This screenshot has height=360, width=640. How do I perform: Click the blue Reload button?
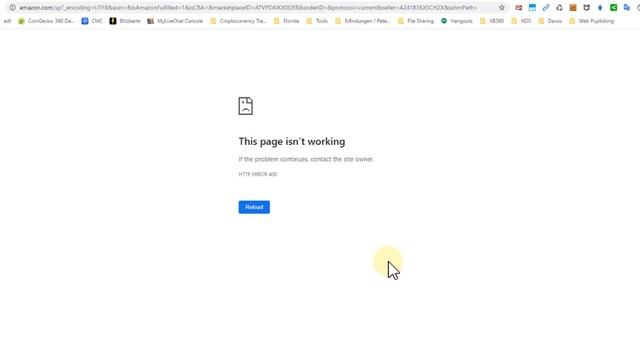coord(254,207)
